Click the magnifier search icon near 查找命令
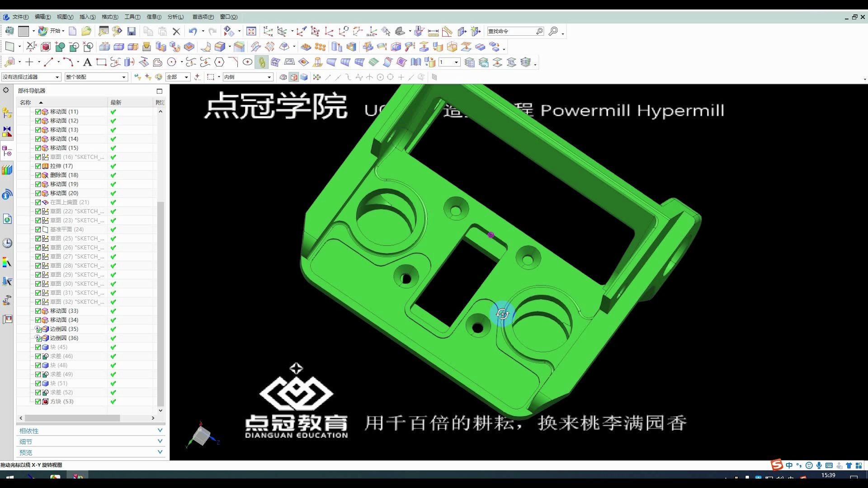Image resolution: width=868 pixels, height=488 pixels. click(x=539, y=31)
